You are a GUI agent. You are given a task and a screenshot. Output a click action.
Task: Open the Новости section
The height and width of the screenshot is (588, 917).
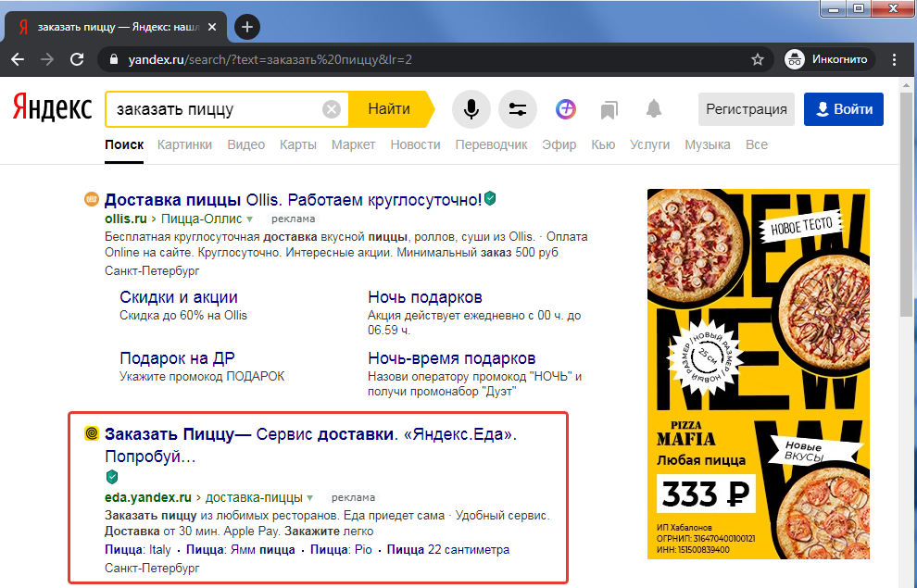coord(414,144)
